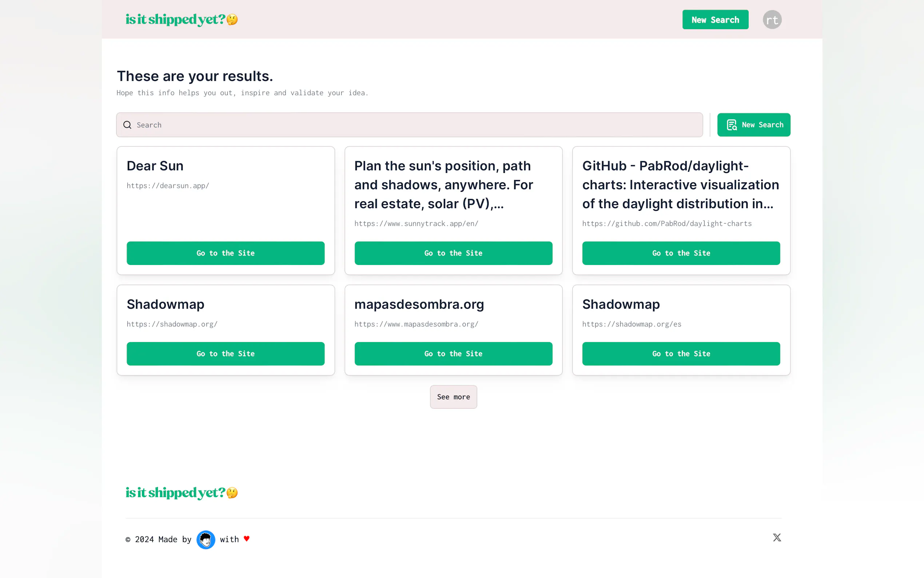Viewport: 924px width, 578px height.
Task: Expand results with See more
Action: [x=453, y=397]
